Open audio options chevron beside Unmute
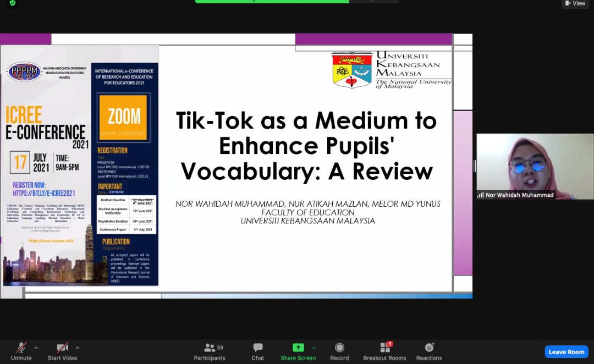The image size is (594, 364). click(x=36, y=348)
